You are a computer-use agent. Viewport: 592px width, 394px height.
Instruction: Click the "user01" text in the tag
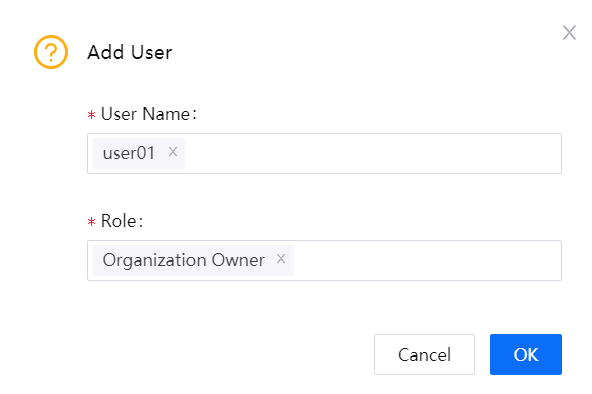(129, 153)
